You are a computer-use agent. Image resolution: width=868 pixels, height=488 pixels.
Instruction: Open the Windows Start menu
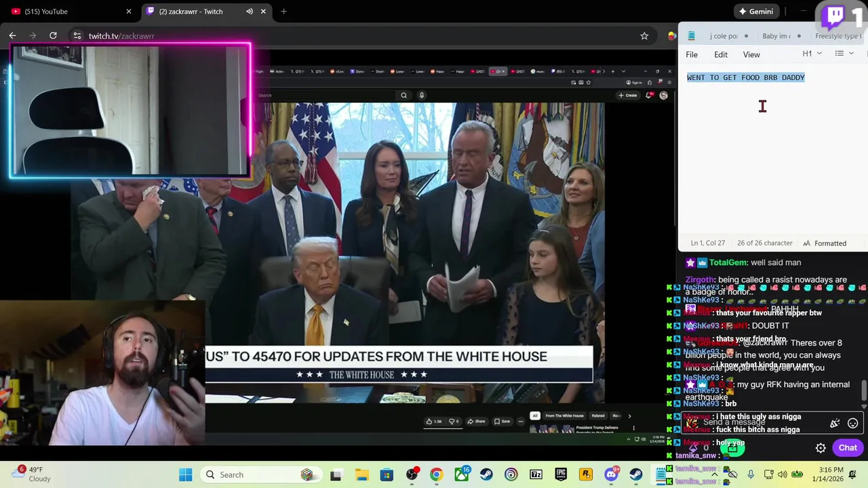pos(185,474)
